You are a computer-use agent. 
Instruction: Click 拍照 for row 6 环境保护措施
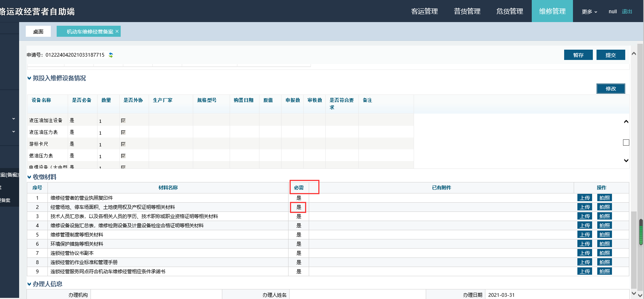click(x=604, y=244)
